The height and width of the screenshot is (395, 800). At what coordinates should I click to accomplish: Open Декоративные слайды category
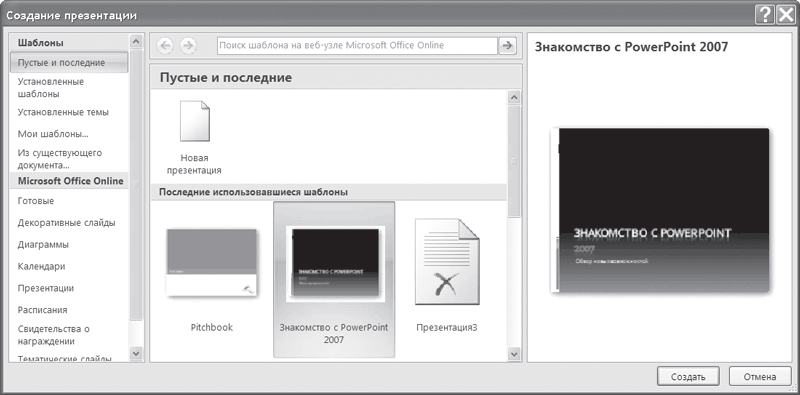[x=66, y=223]
